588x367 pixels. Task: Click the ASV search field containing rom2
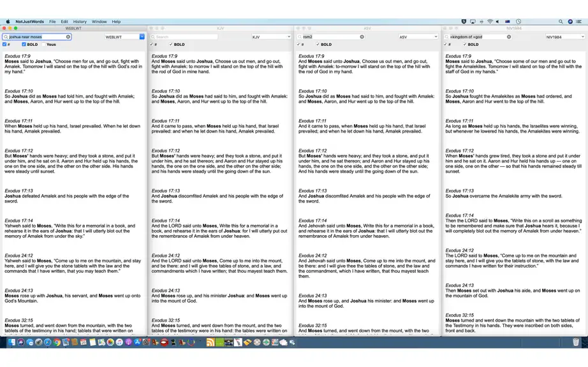(331, 37)
